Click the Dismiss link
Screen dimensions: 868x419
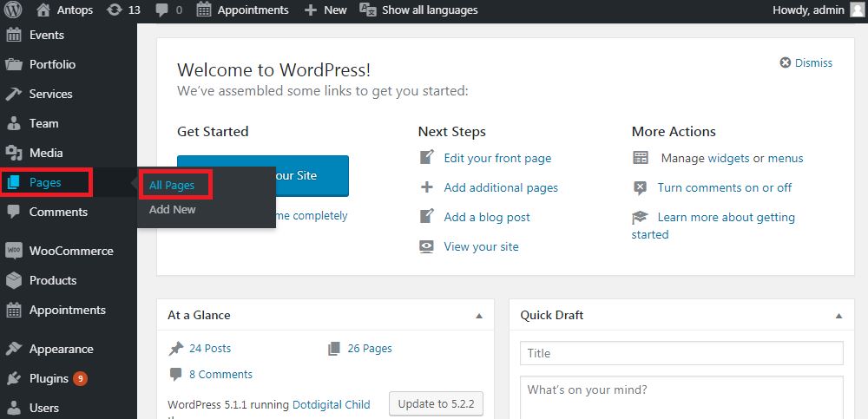813,62
